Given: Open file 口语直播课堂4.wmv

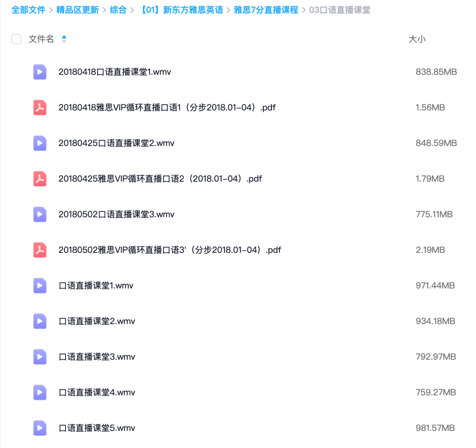Looking at the screenshot, I should click(x=97, y=392).
